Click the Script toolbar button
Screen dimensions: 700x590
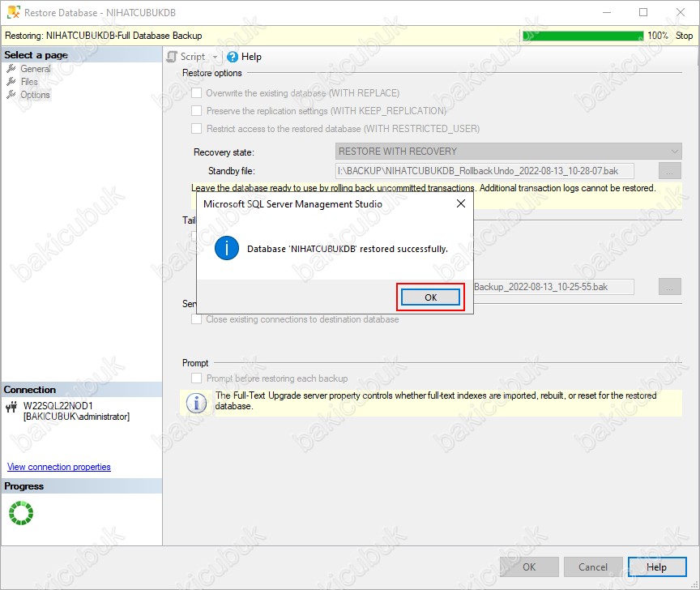click(192, 57)
